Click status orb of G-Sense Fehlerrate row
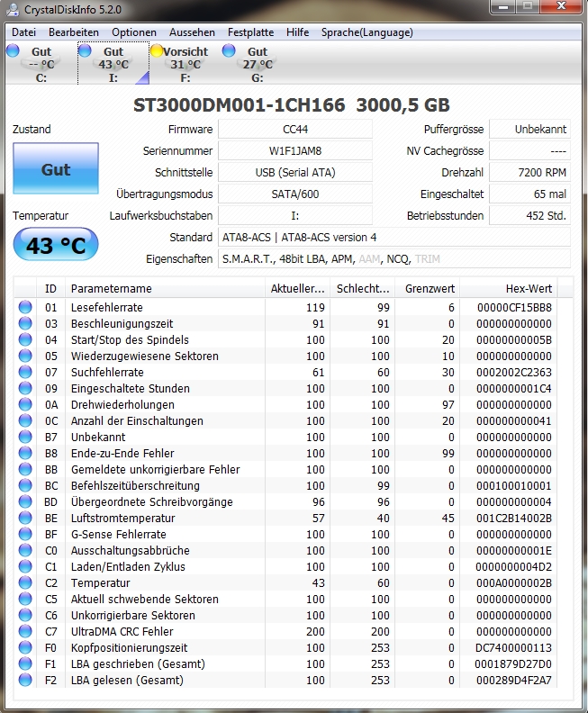The height and width of the screenshot is (713, 588). click(x=25, y=534)
